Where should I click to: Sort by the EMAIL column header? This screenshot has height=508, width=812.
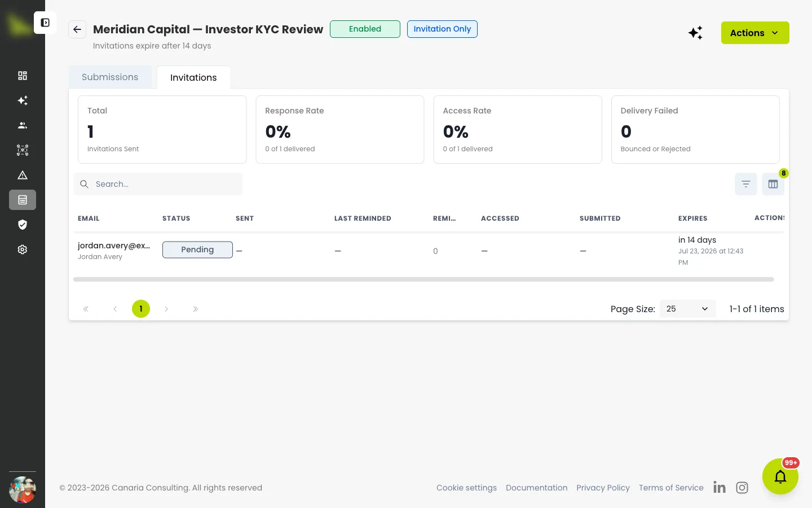click(x=89, y=218)
